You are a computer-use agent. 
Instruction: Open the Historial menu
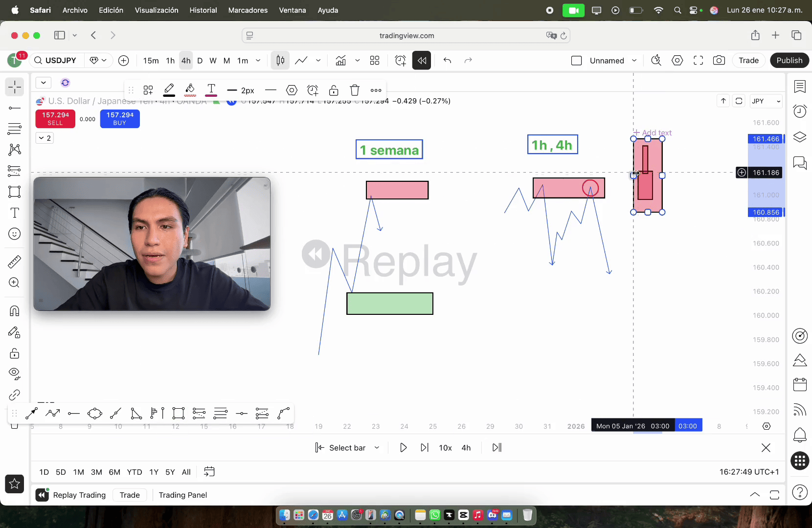coord(203,10)
